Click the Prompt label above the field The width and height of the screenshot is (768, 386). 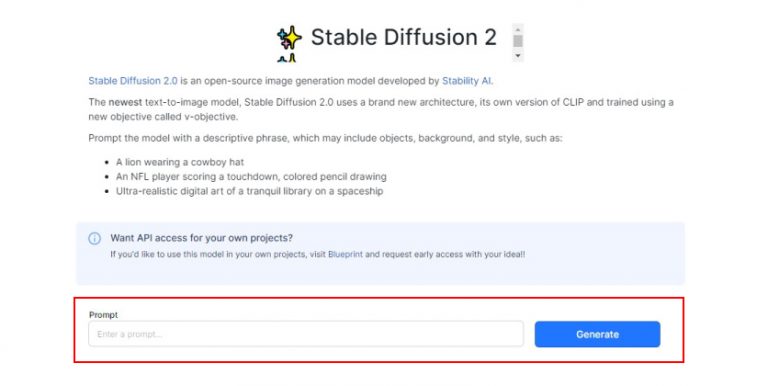103,315
